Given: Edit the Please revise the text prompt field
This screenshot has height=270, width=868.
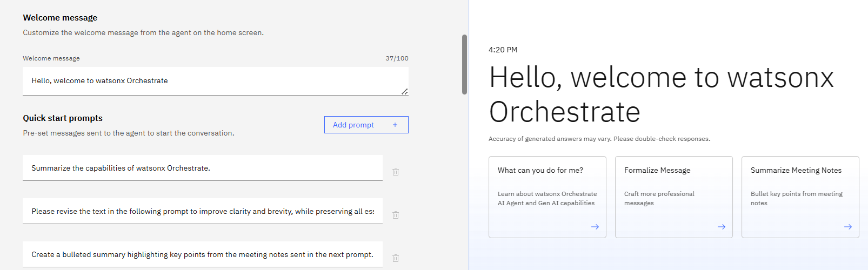Looking at the screenshot, I should [x=202, y=211].
